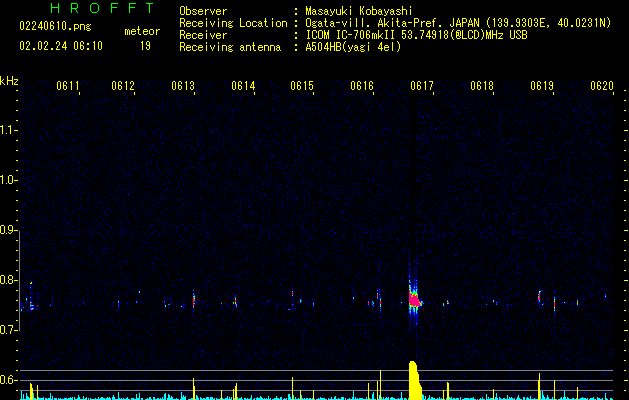The height and width of the screenshot is (400, 629).
Task: Click the Ogata-vill. Akita-Pref. JAPAN location text
Action: (458, 23)
